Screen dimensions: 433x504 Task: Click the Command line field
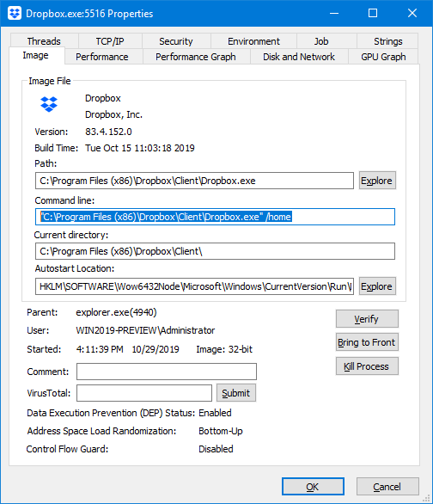pos(215,217)
